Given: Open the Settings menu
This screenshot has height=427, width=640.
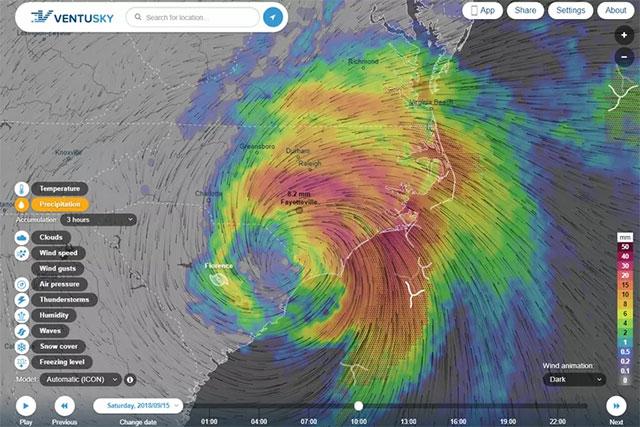Looking at the screenshot, I should (x=570, y=10).
